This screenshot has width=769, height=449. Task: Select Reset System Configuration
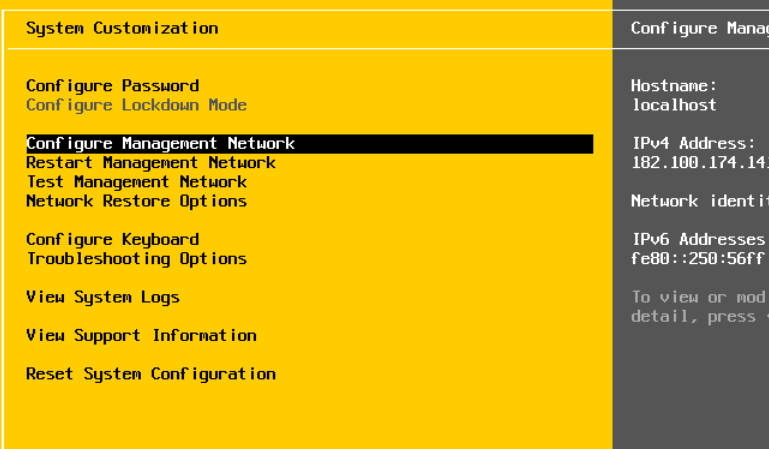(150, 374)
